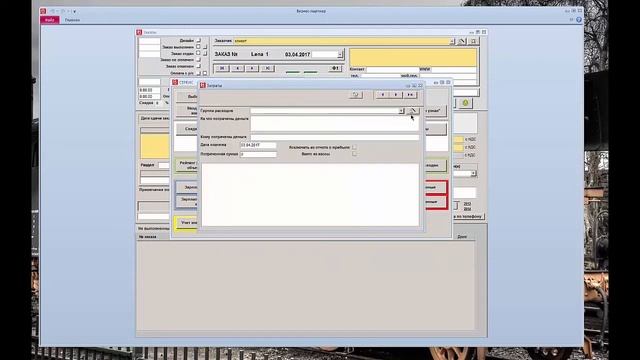Toggle the Дизайн checkbox in Заказы window
Viewport: 640px width, 360px height.
(x=198, y=40)
